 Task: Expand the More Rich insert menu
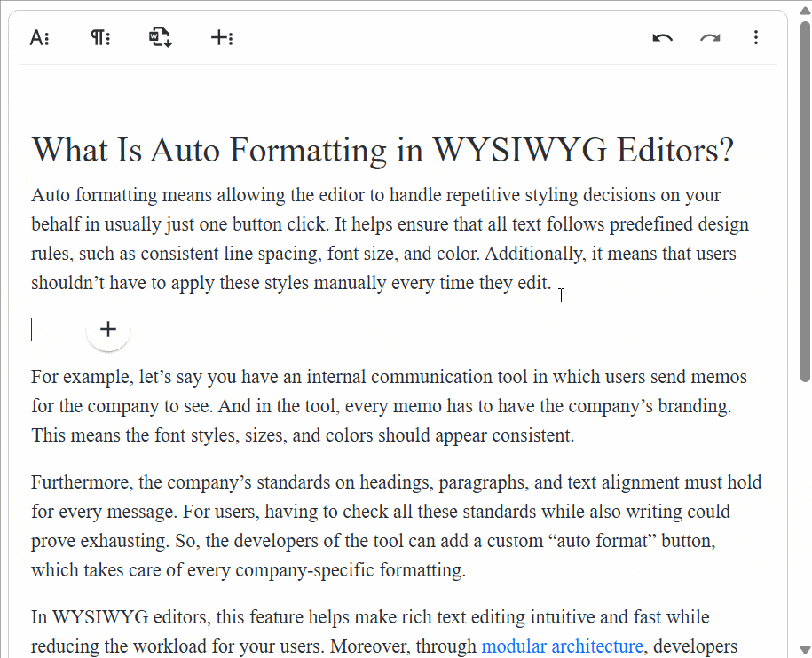pyautogui.click(x=221, y=37)
